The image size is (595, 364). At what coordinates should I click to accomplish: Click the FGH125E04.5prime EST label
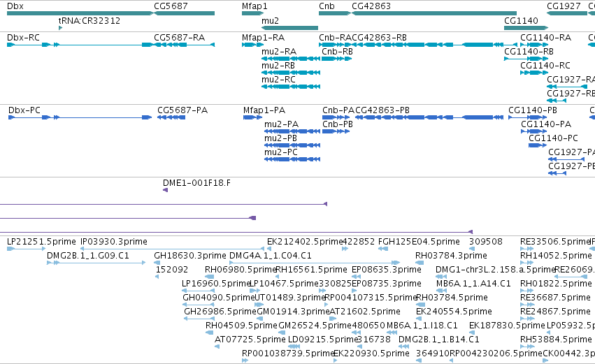419,242
